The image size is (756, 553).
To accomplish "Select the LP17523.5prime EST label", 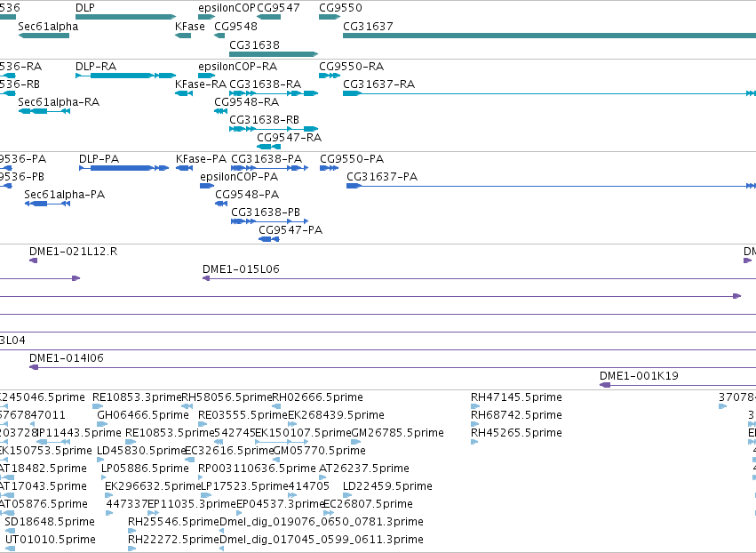I will 244,487.
